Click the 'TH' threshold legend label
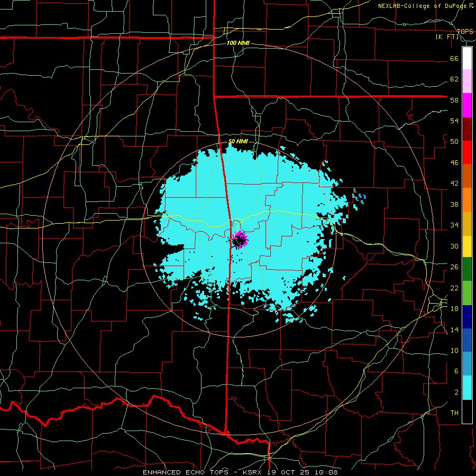The height and width of the screenshot is (476, 476). click(x=454, y=413)
